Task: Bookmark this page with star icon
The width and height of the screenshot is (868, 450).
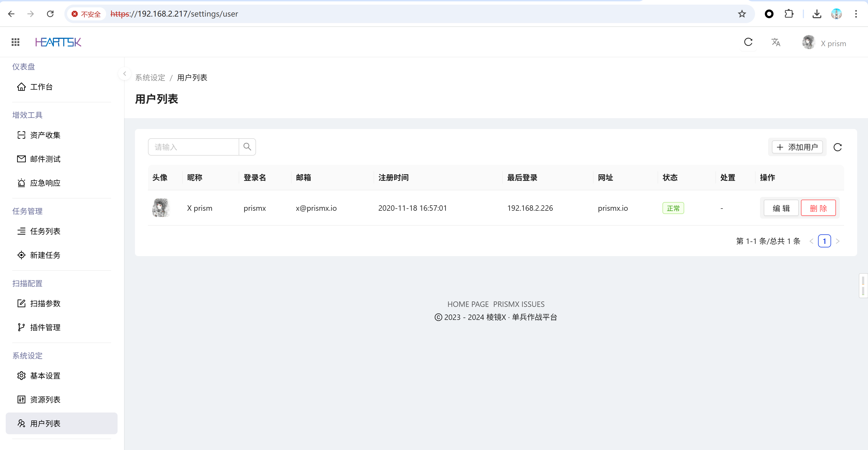Action: pyautogui.click(x=742, y=14)
